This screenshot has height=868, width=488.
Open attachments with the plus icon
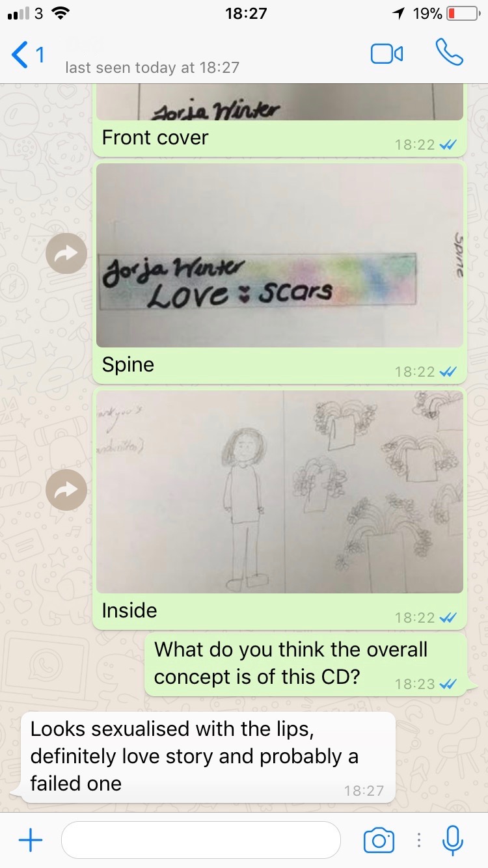(x=30, y=841)
